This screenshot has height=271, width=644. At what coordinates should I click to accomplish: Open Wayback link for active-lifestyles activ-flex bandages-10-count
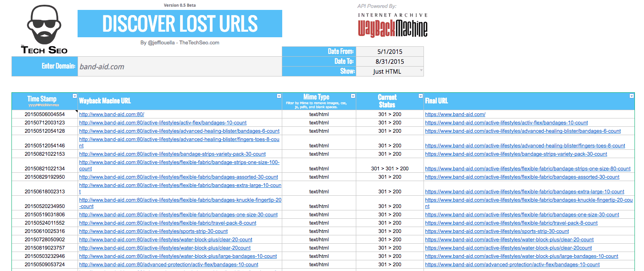coord(163,123)
